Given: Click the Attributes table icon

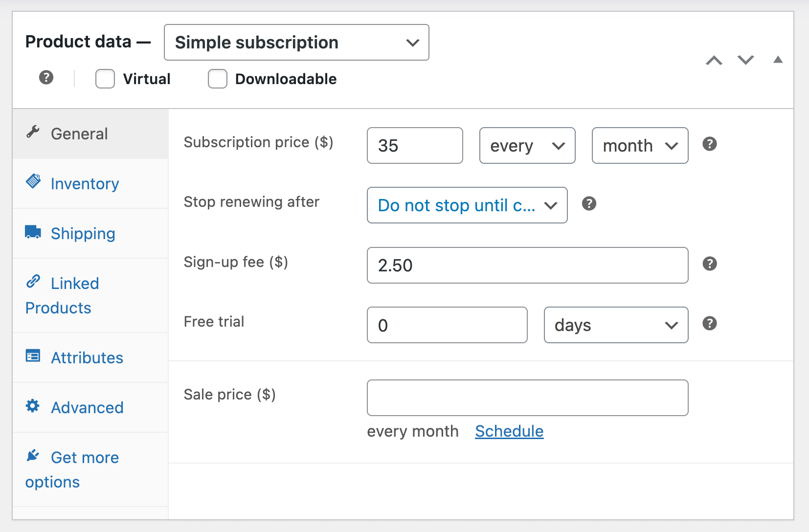Looking at the screenshot, I should click(33, 356).
